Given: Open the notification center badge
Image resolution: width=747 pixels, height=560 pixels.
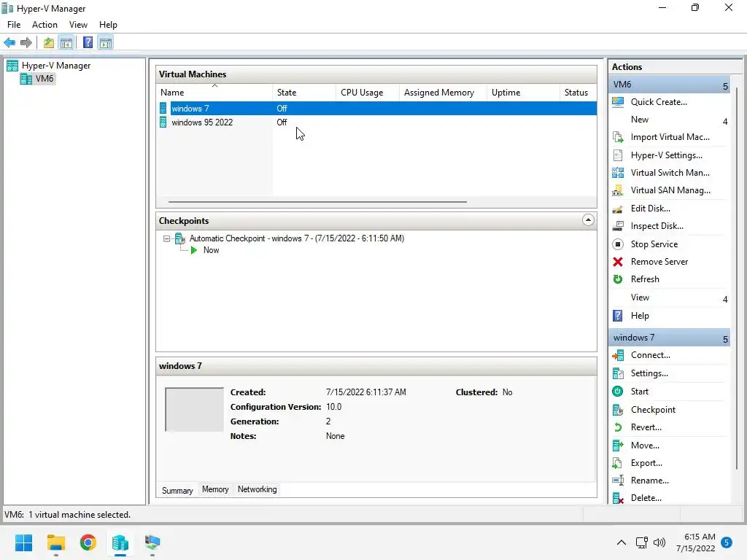Looking at the screenshot, I should [727, 542].
